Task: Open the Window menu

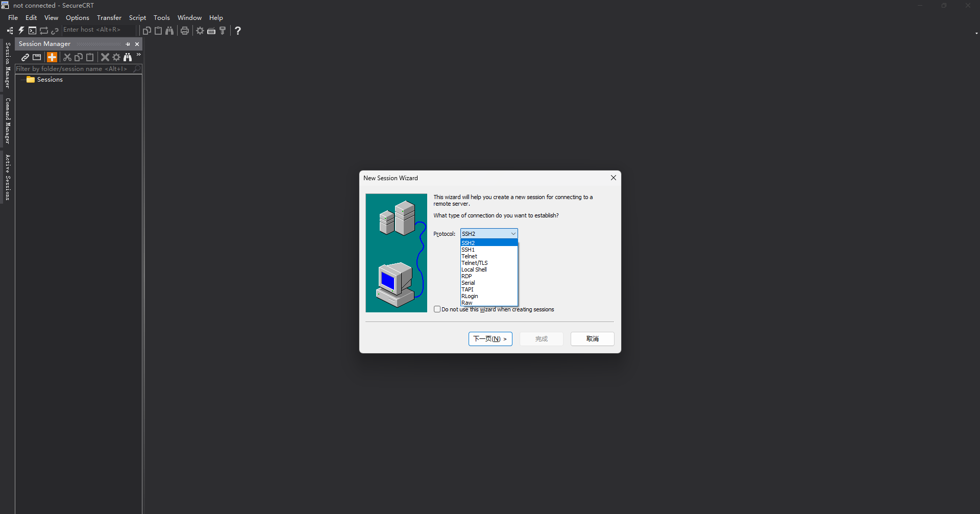Action: (x=189, y=17)
